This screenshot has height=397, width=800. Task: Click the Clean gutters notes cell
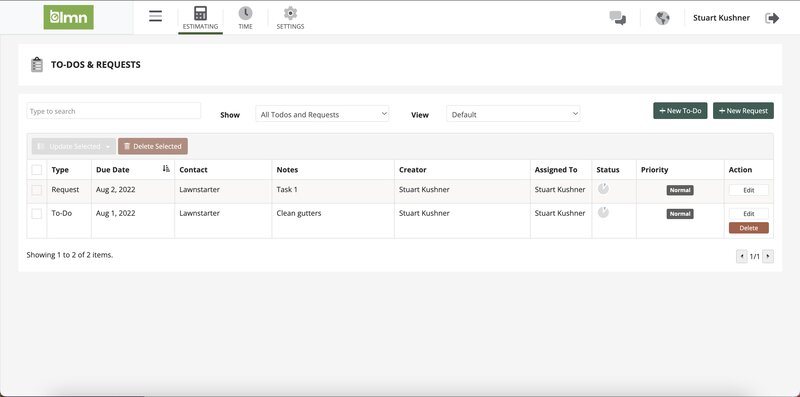tap(299, 213)
